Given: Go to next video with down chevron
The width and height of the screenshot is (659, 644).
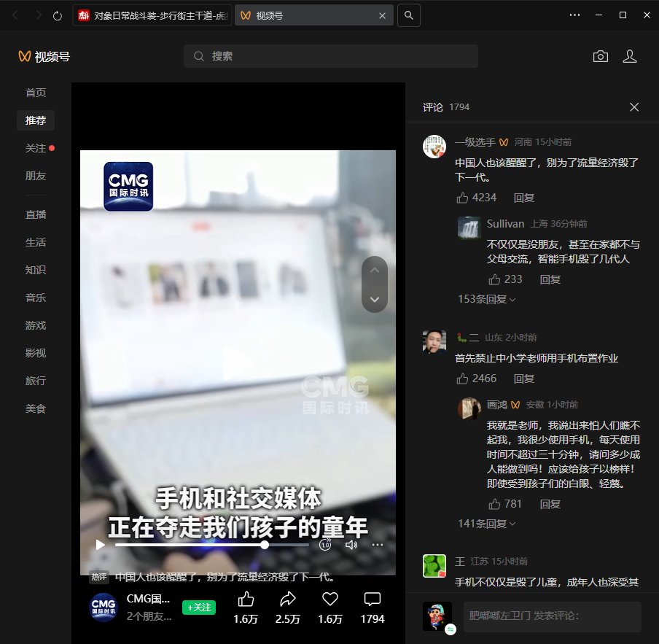Looking at the screenshot, I should point(375,299).
